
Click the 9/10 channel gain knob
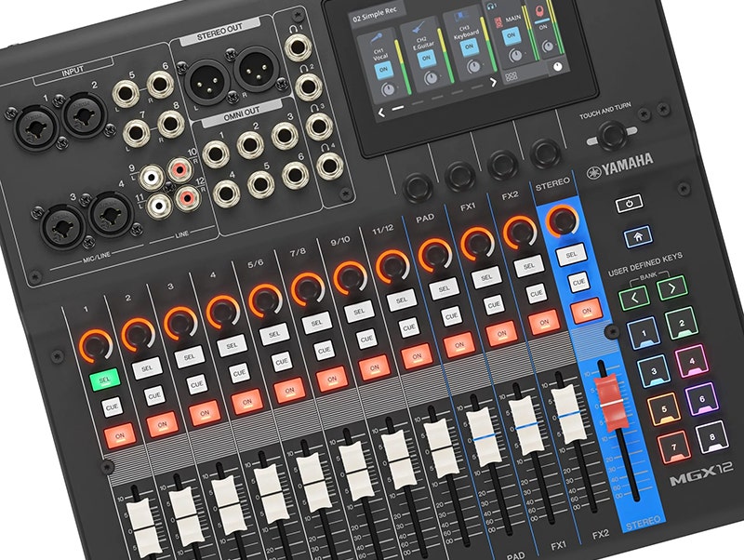[351, 278]
